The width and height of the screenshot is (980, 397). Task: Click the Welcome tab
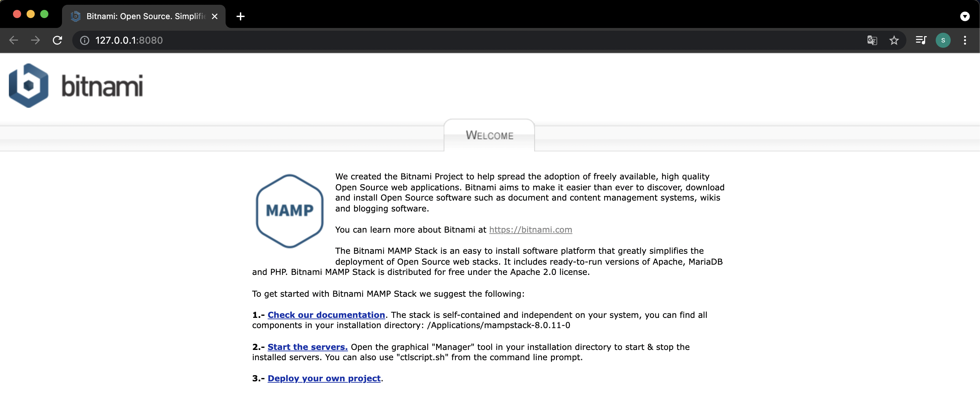click(x=489, y=135)
